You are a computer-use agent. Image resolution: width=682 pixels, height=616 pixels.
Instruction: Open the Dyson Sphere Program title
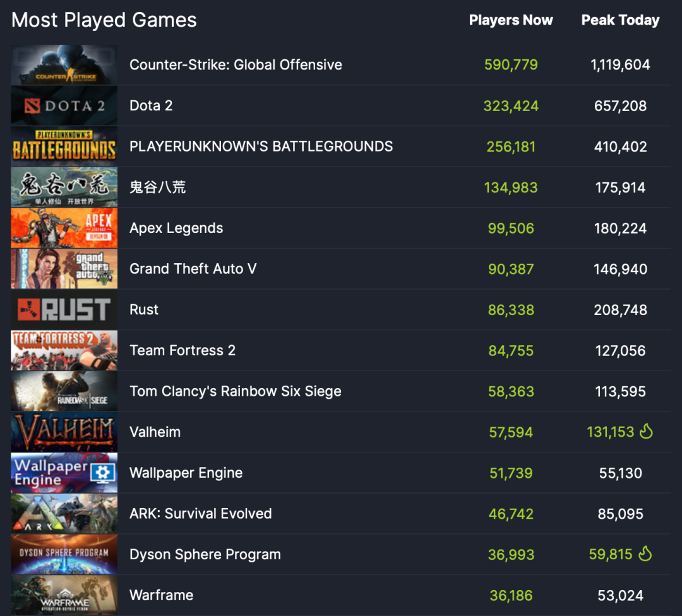point(205,555)
